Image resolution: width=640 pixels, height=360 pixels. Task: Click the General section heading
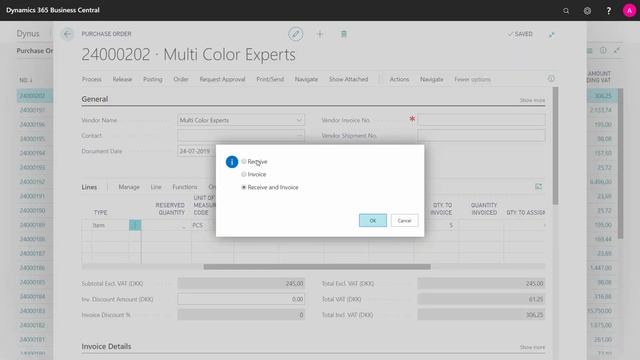95,99
